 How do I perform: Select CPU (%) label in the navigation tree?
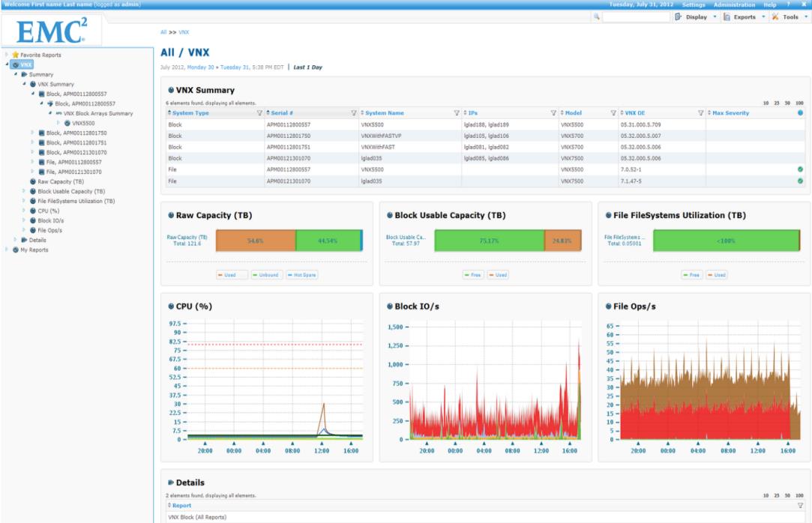(x=49, y=211)
